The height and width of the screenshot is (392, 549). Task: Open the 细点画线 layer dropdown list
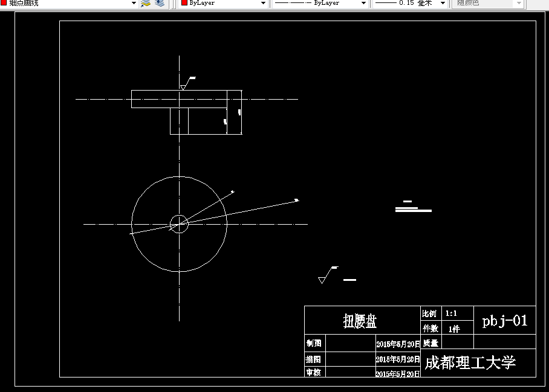pos(134,3)
